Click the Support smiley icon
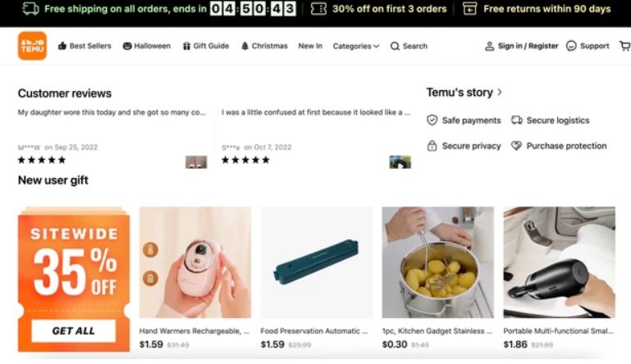 571,46
